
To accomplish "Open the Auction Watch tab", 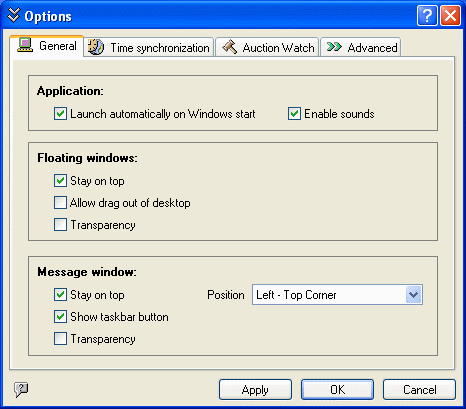I will 267,47.
